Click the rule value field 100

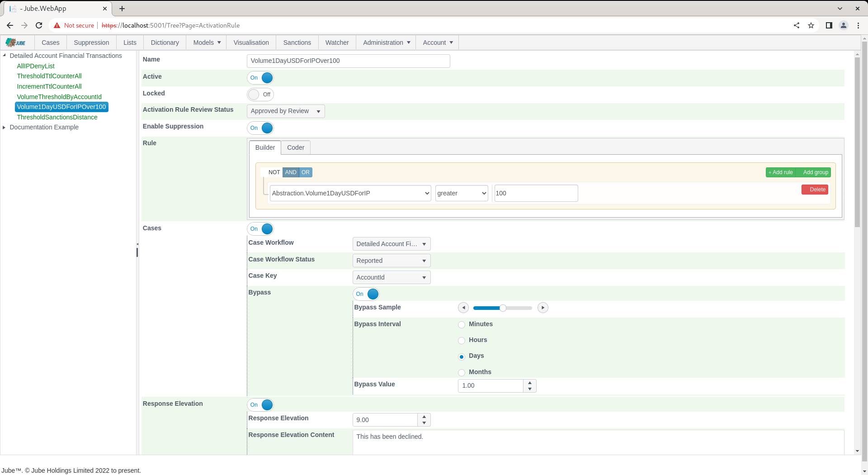(x=536, y=193)
